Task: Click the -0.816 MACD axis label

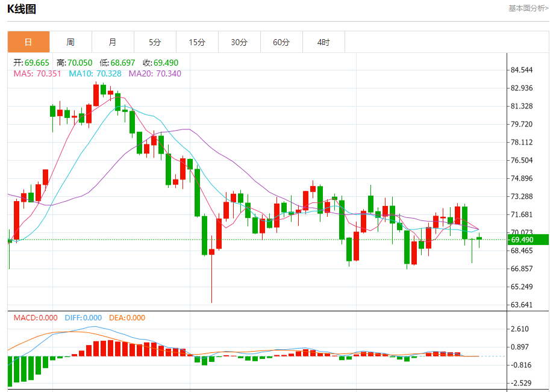Action: (520, 366)
